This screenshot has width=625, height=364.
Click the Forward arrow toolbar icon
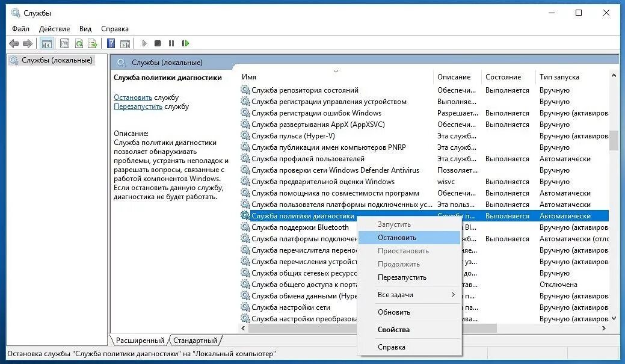tap(28, 43)
